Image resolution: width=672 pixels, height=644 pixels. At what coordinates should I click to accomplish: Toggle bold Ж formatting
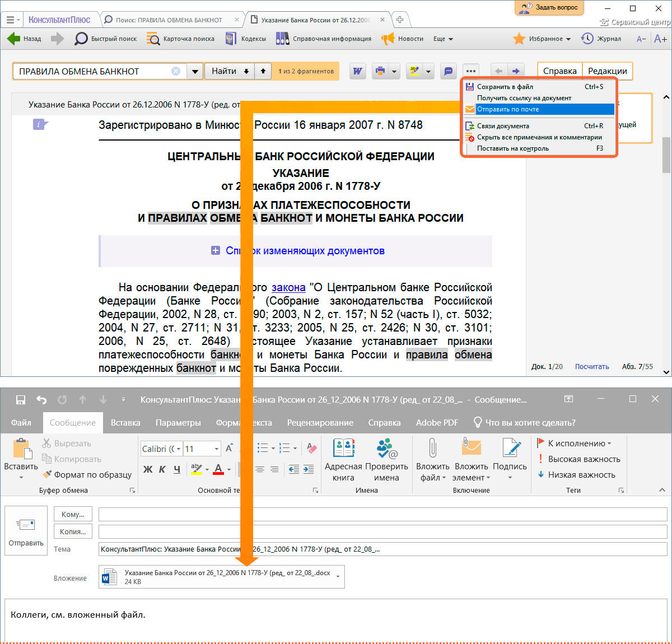point(148,469)
